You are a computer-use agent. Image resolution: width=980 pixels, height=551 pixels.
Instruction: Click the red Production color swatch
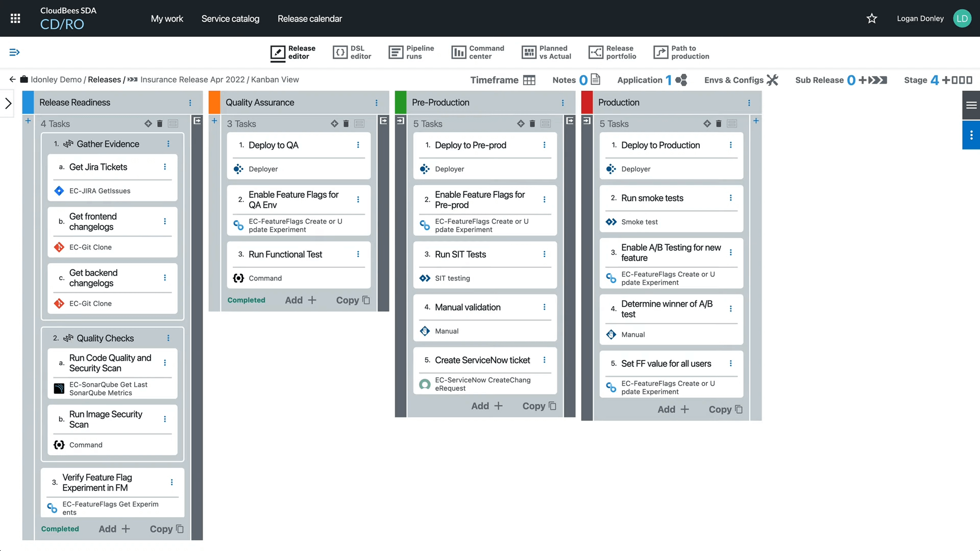click(x=587, y=103)
